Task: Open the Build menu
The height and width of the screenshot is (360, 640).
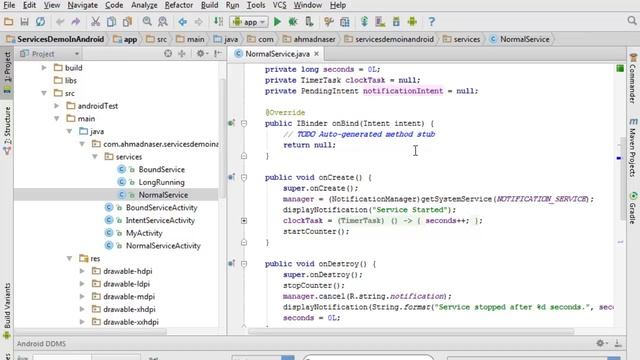Action: pos(209,5)
